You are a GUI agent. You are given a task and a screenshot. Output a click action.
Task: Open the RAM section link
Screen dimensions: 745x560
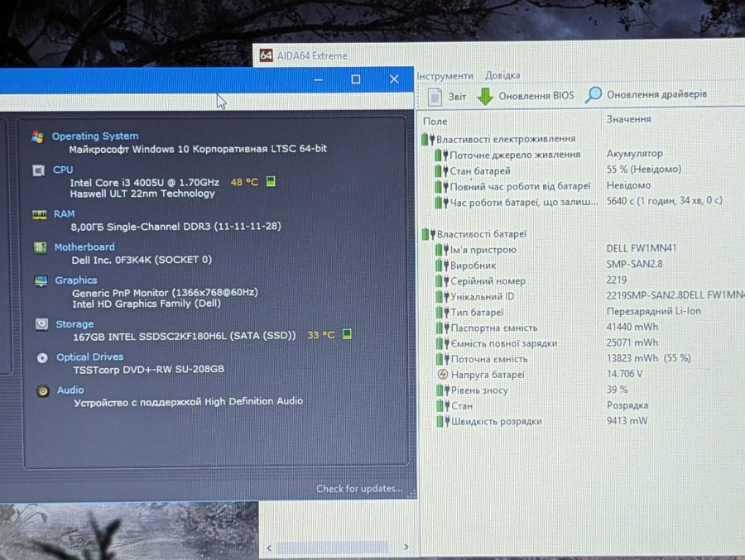pyautogui.click(x=64, y=214)
